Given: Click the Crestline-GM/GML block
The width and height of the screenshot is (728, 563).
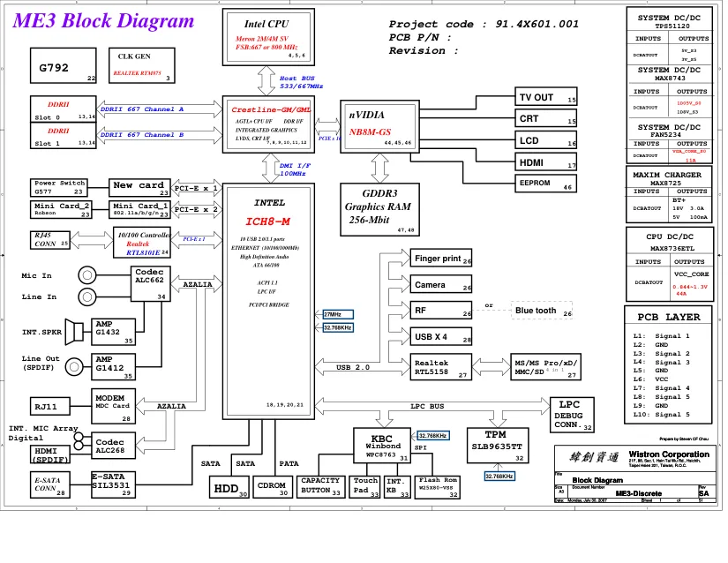Looking at the screenshot, I should coord(268,124).
